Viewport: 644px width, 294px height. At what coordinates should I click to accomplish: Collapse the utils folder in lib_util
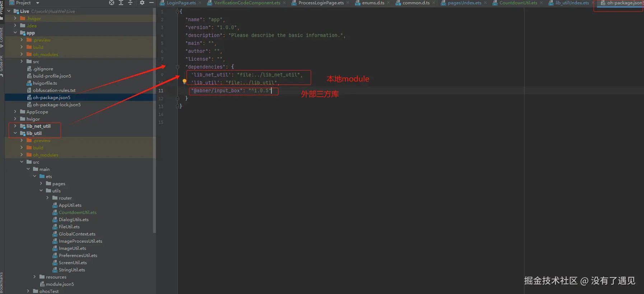(x=41, y=191)
